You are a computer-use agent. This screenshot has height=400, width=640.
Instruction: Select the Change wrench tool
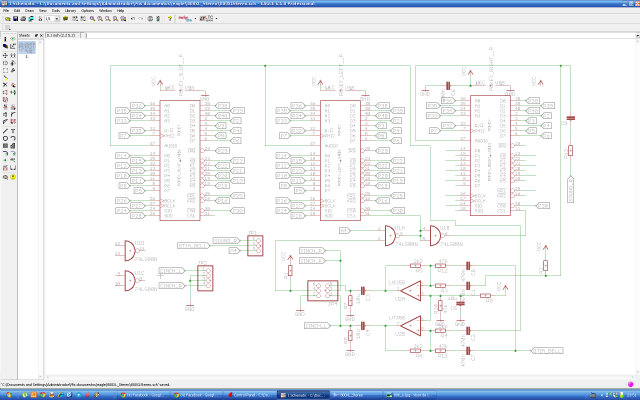coord(13,70)
